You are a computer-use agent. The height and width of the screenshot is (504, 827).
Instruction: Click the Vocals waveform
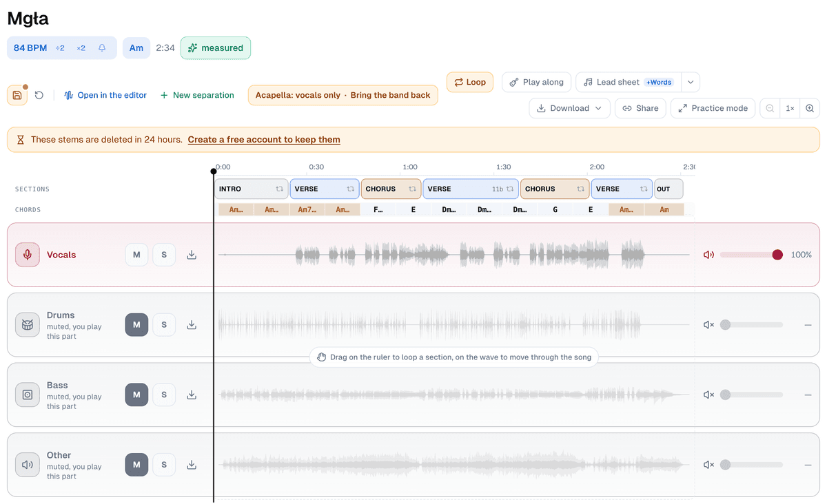tap(453, 255)
